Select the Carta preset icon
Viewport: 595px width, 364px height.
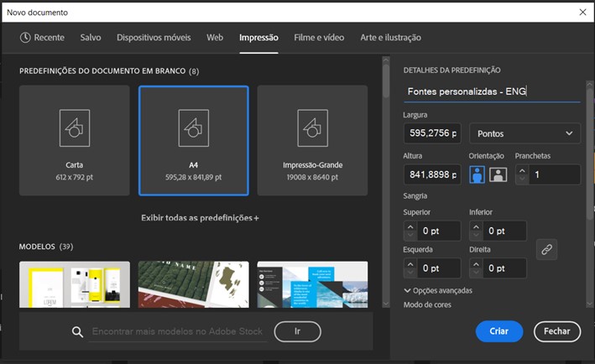tap(74, 128)
